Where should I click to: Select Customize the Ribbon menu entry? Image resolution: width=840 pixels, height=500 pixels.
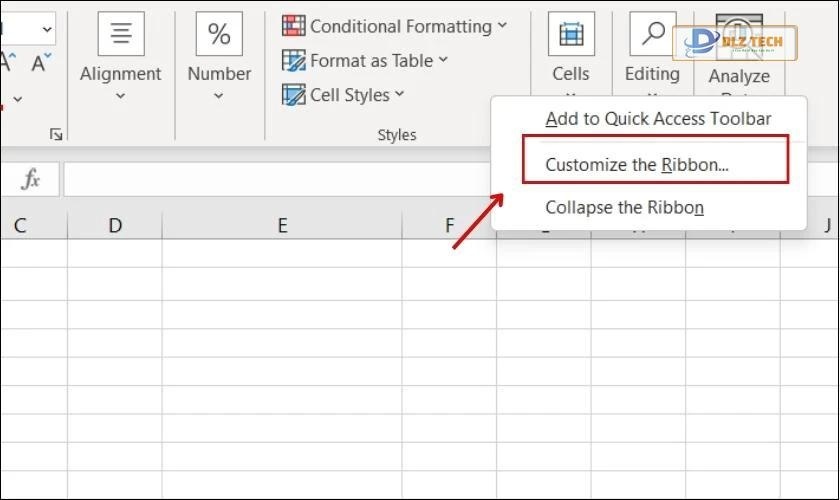(636, 165)
